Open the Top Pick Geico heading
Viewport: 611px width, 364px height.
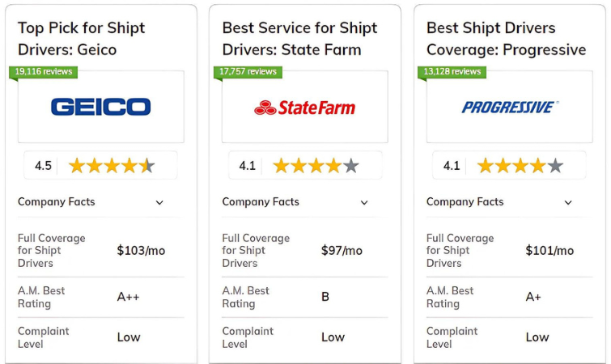click(82, 39)
